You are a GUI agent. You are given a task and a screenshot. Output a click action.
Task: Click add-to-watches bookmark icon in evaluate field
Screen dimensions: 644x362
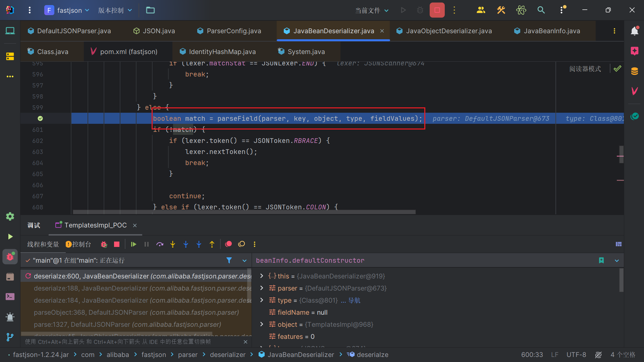pos(601,260)
